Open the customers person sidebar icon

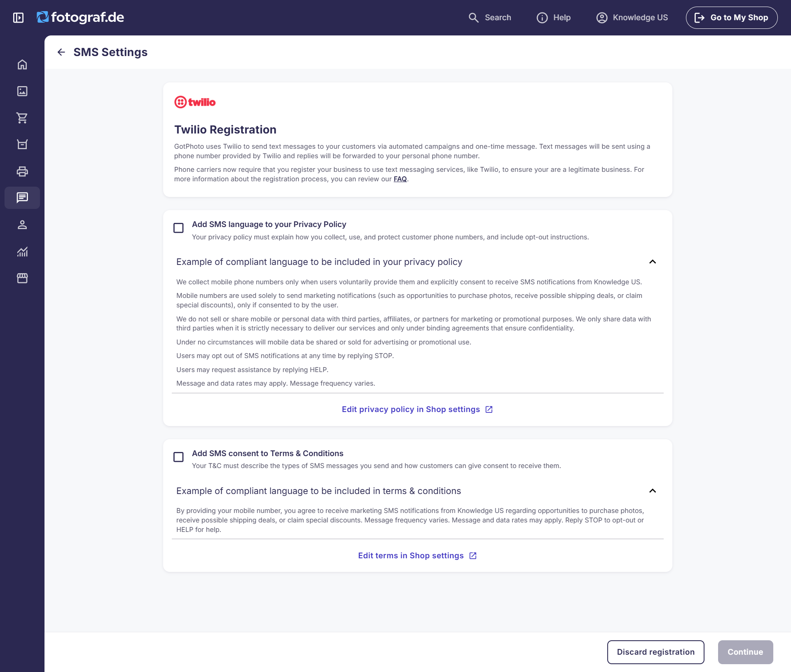click(22, 225)
